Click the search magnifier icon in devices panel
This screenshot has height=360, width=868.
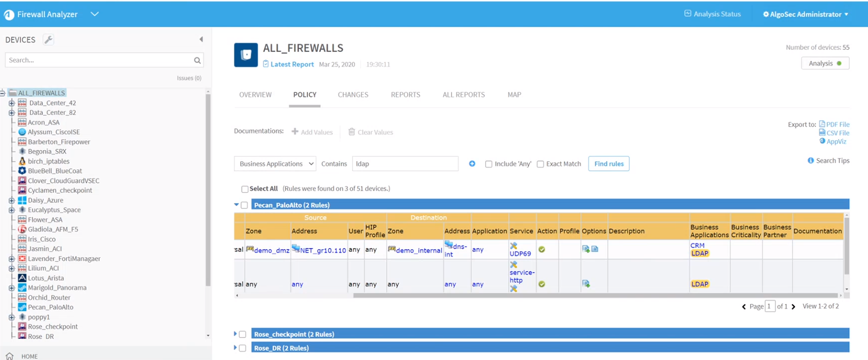(x=197, y=60)
